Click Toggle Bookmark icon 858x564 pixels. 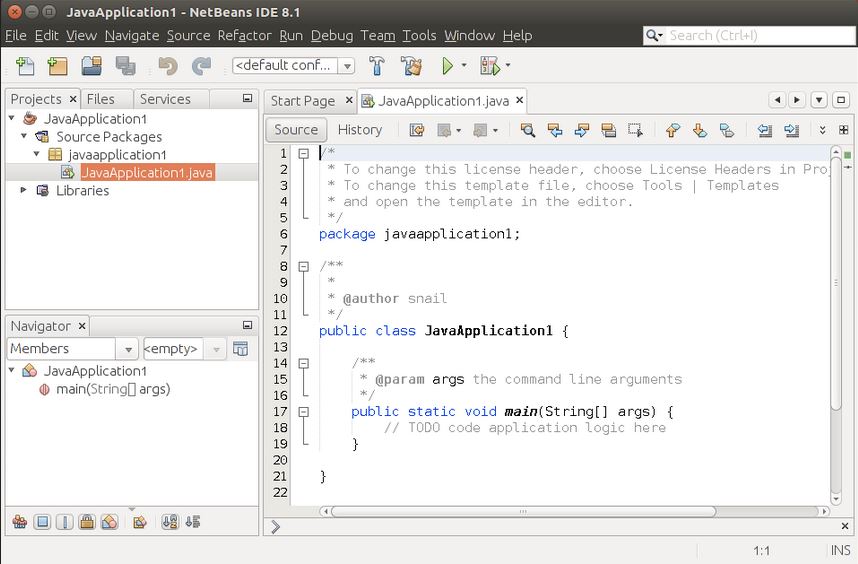727,130
